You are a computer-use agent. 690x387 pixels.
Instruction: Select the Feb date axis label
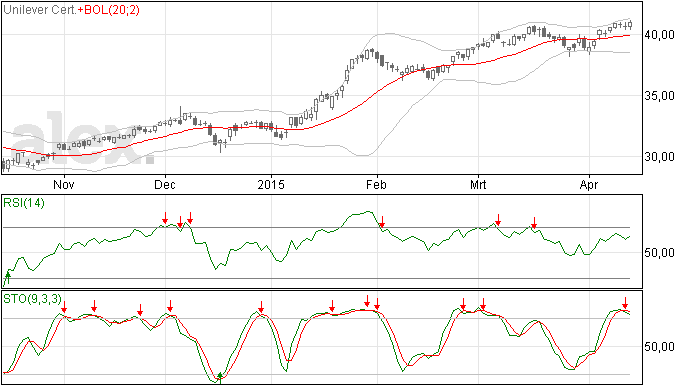pyautogui.click(x=376, y=184)
